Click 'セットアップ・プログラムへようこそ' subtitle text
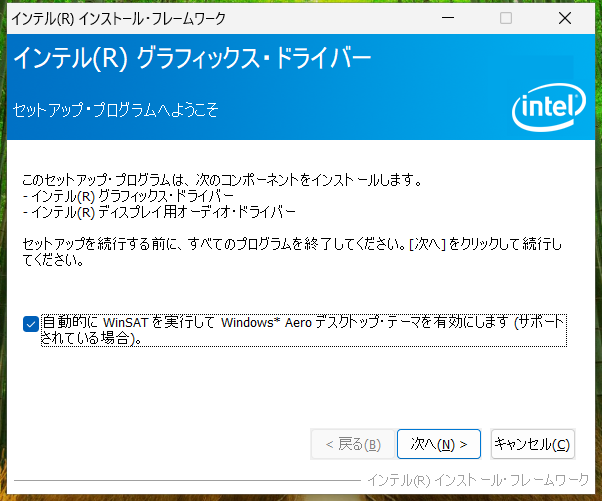Screen dimensions: 602x501 click(116, 110)
